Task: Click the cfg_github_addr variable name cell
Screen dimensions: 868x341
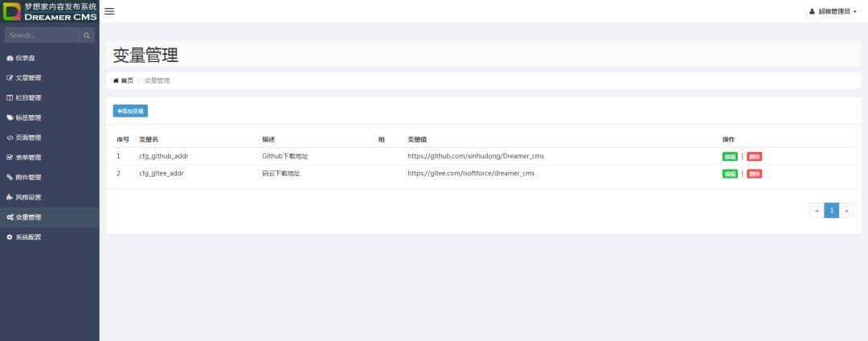Action: 164,156
